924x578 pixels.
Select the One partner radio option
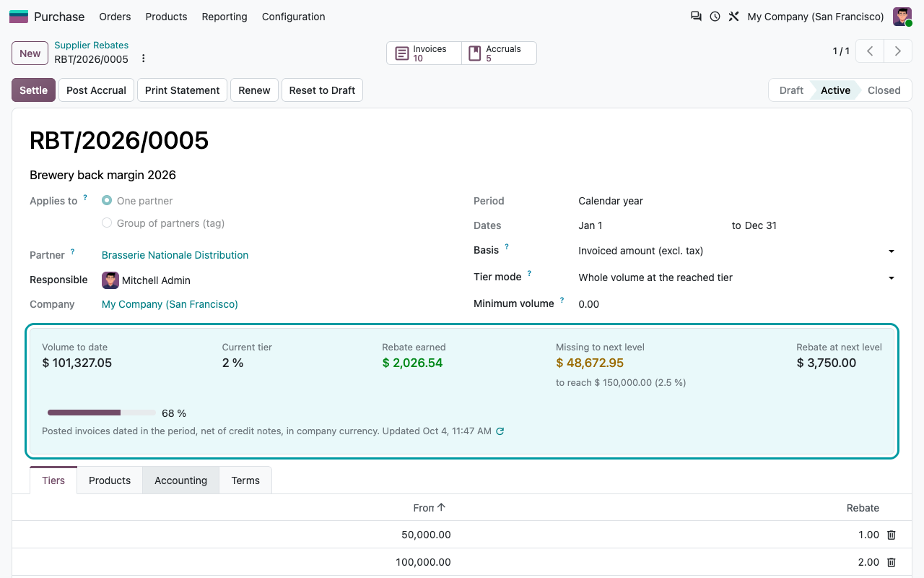point(107,201)
